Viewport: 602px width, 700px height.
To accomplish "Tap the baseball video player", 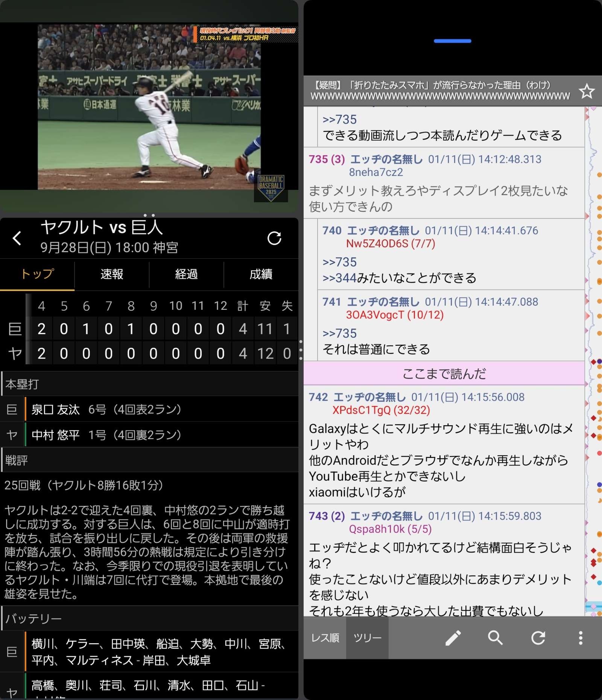I will click(x=149, y=107).
